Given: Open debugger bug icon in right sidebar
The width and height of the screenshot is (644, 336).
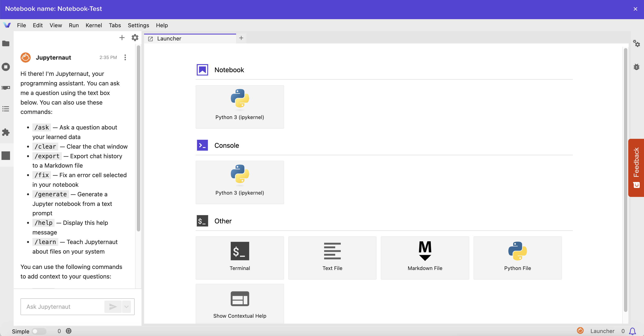Looking at the screenshot, I should pos(637,67).
